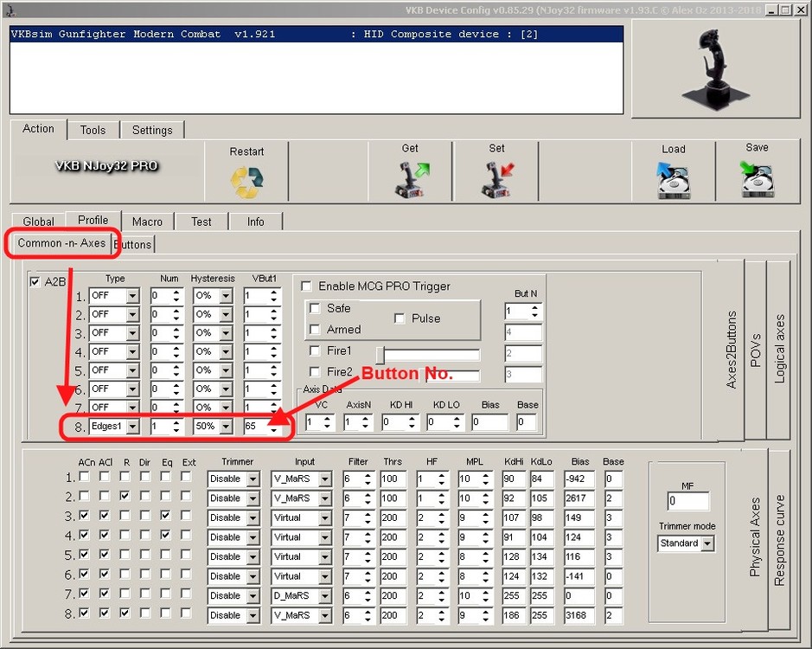Viewport: 812px width, 649px height.
Task: Open Type dropdown for A2B row 1
Action: pyautogui.click(x=133, y=295)
